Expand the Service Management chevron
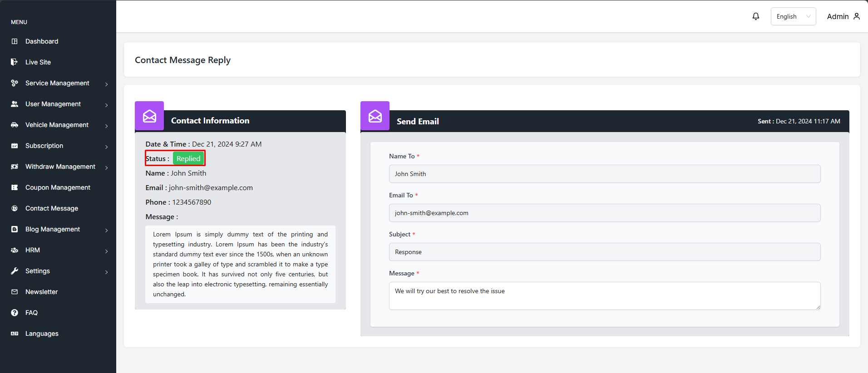This screenshot has height=373, width=868. (x=107, y=84)
